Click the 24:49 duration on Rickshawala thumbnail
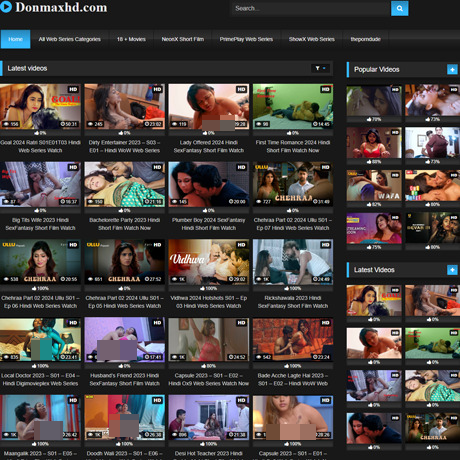The image size is (460, 460). 321,279
